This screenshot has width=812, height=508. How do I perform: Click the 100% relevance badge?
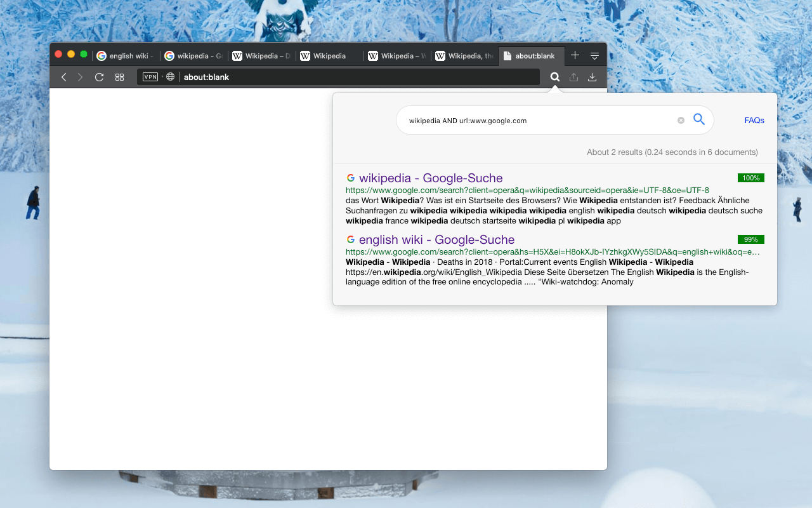point(751,178)
